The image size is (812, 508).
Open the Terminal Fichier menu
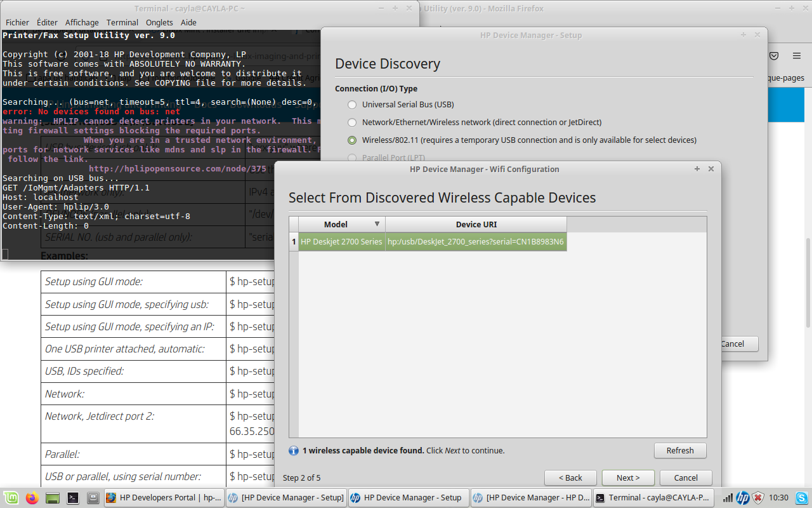[17, 22]
